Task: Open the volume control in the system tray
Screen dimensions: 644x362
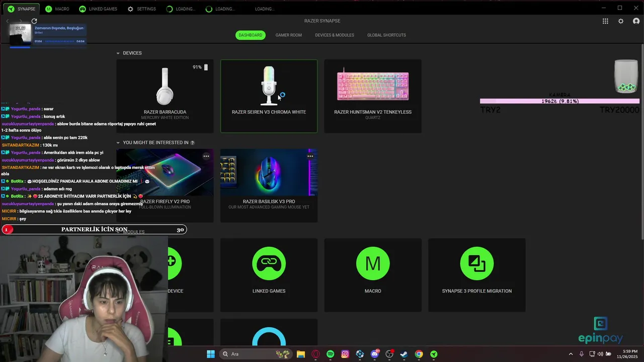Action: 600,354
